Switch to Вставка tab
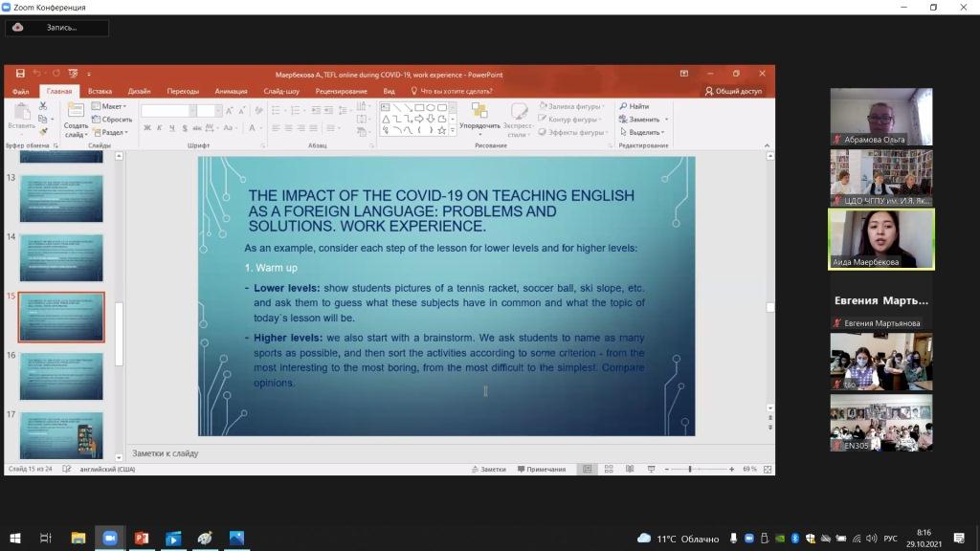980x551 pixels. pos(100,91)
